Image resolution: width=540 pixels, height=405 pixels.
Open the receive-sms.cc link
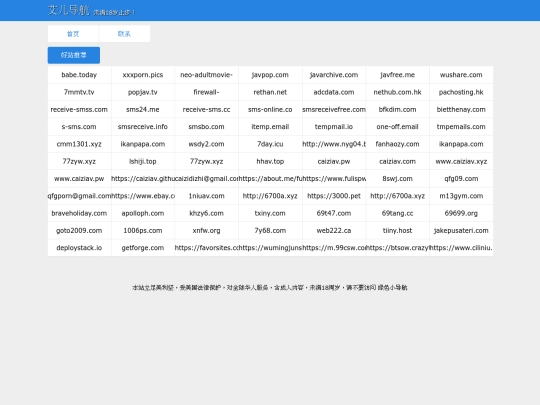206,109
